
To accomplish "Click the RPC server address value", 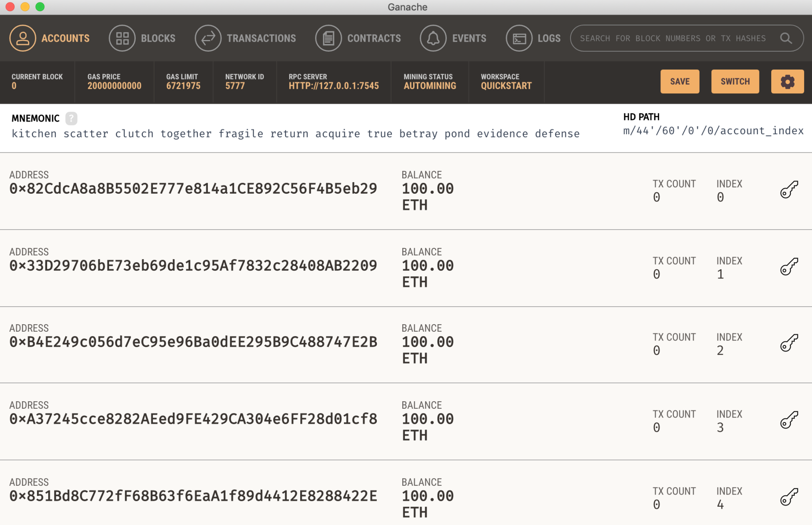I will pyautogui.click(x=334, y=86).
